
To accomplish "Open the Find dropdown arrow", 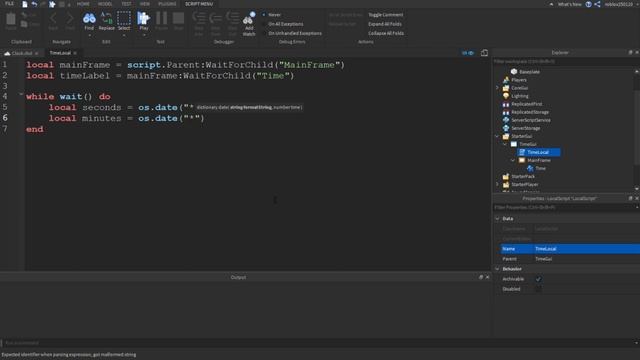I will (x=89, y=36).
